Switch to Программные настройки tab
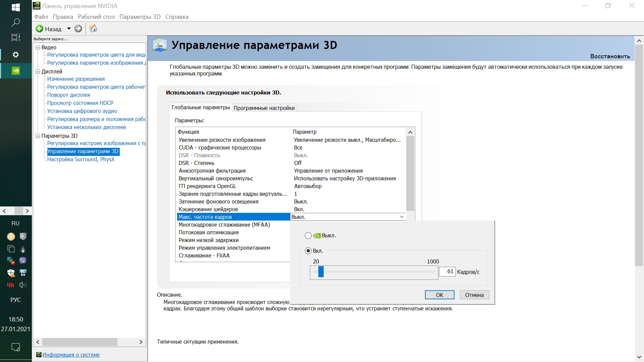Image resolution: width=644 pixels, height=362 pixels. (x=264, y=108)
